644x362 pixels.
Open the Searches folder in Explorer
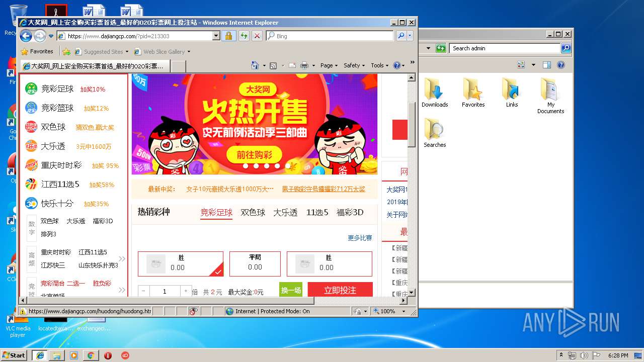pos(435,133)
